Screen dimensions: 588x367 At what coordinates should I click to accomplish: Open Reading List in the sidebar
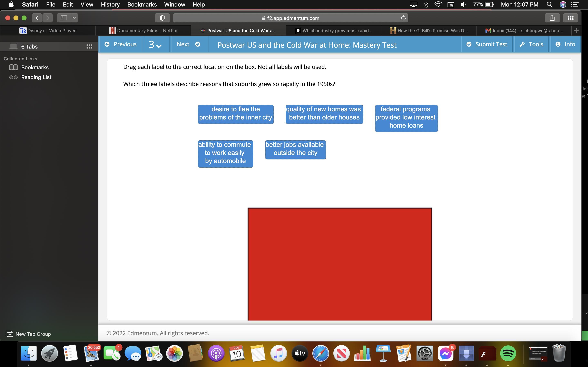point(36,77)
